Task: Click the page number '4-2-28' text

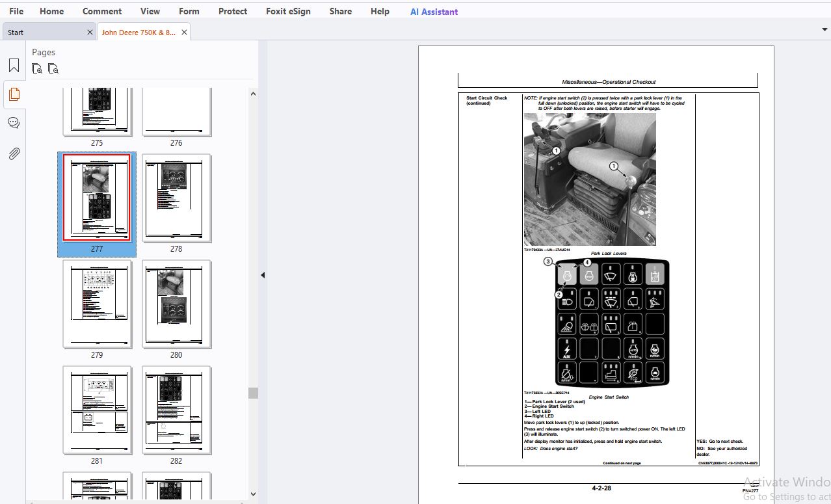Action: [x=601, y=488]
